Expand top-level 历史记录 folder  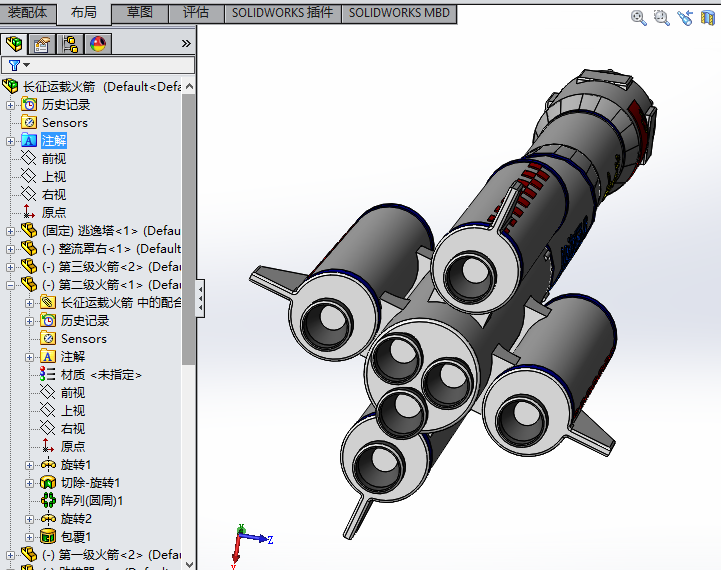click(10, 105)
